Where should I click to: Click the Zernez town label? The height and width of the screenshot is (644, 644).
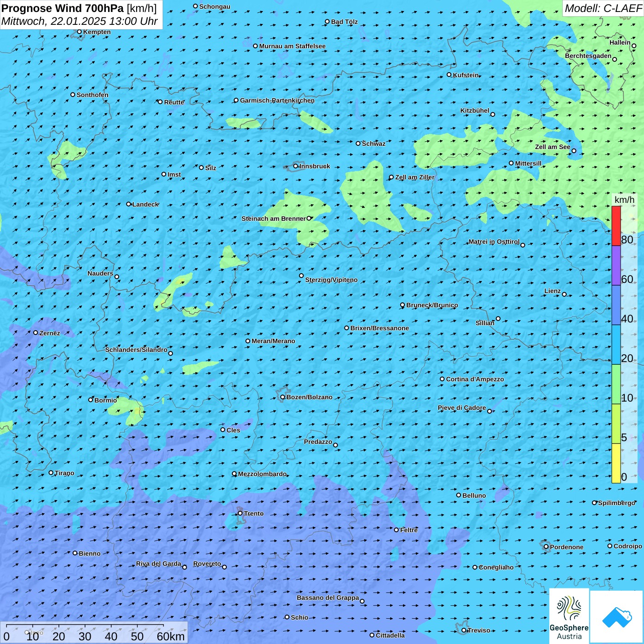click(50, 333)
